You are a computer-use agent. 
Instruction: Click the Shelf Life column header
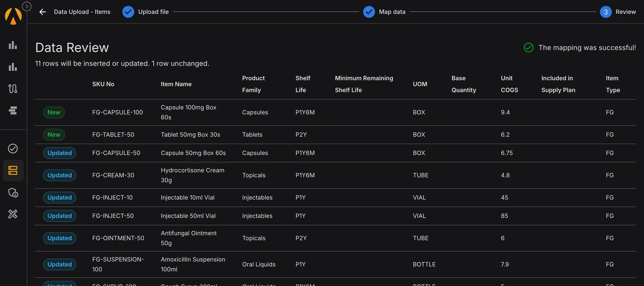(x=303, y=84)
